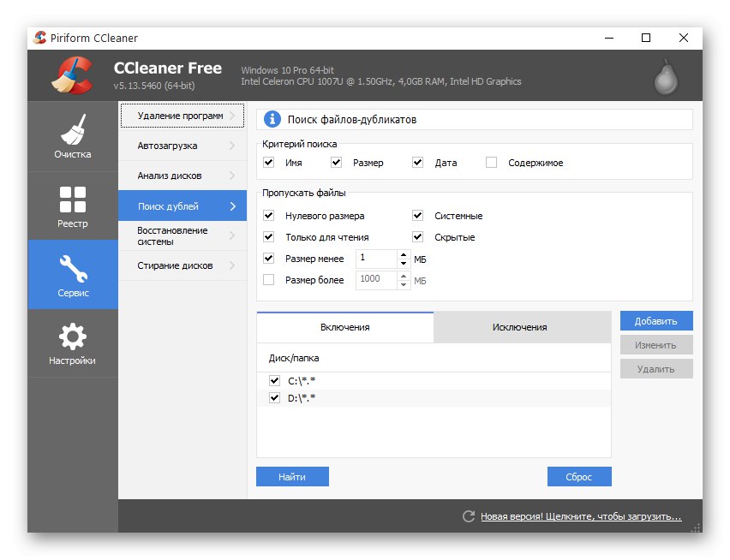Click the chevron arrow on Анализ дисков

[232, 176]
